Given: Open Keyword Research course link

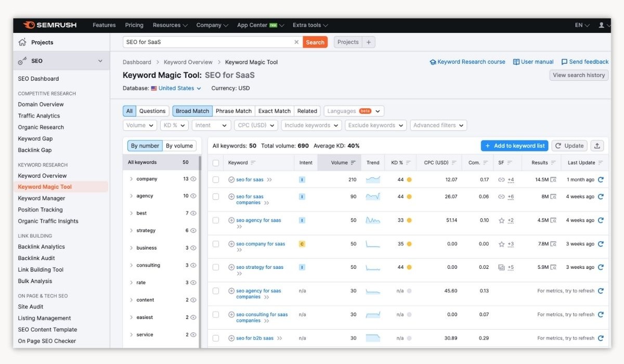Looking at the screenshot, I should [x=467, y=62].
